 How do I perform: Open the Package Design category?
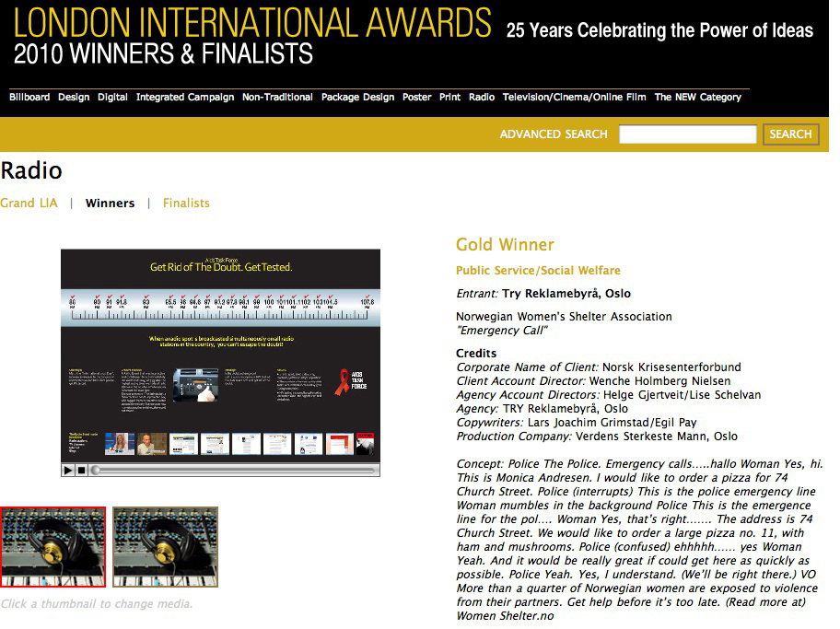point(358,97)
